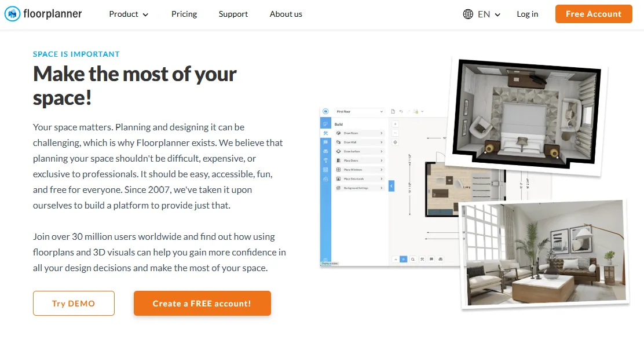Image resolution: width=644 pixels, height=347 pixels.
Task: Click the globe language icon
Action: [x=468, y=14]
